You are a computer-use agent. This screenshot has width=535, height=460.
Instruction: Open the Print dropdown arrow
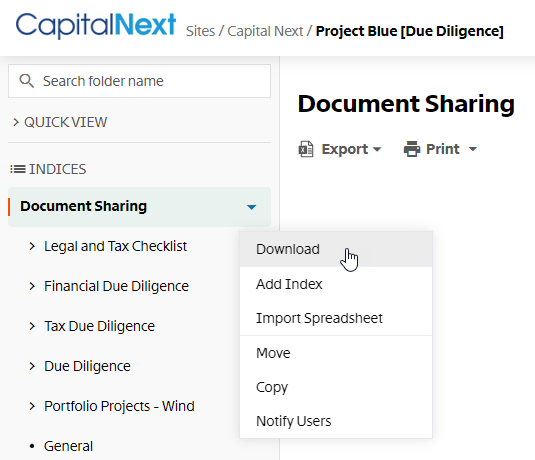[x=473, y=149]
